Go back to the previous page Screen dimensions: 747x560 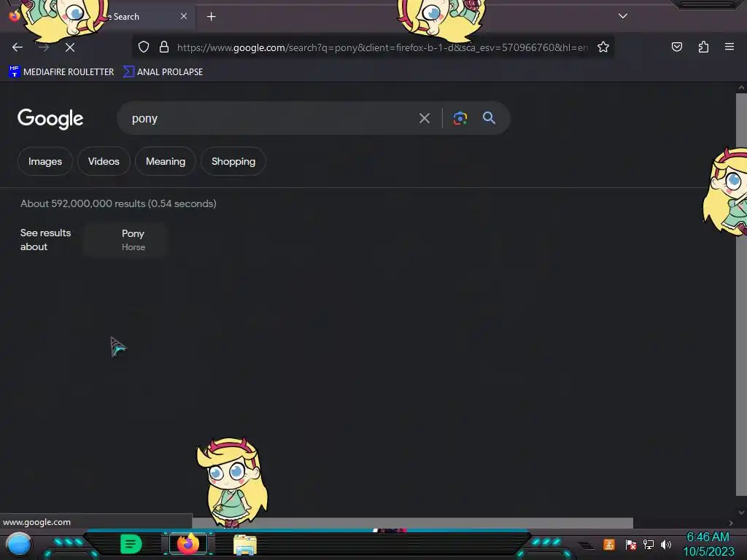pos(18,47)
